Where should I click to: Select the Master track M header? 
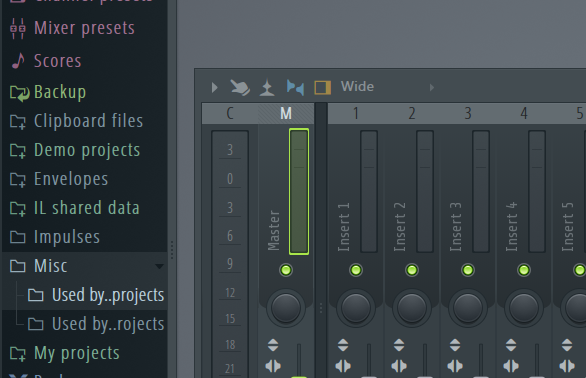pyautogui.click(x=286, y=113)
